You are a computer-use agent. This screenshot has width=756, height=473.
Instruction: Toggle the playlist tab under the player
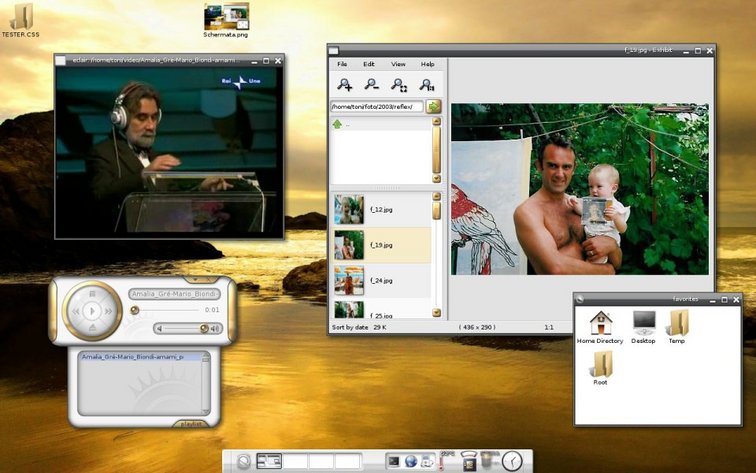[191, 424]
